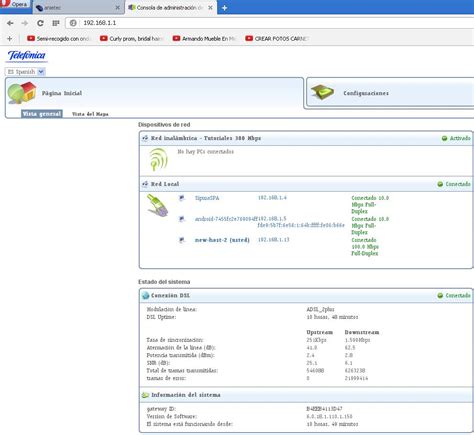Click the browser forward arrow

click(x=25, y=23)
